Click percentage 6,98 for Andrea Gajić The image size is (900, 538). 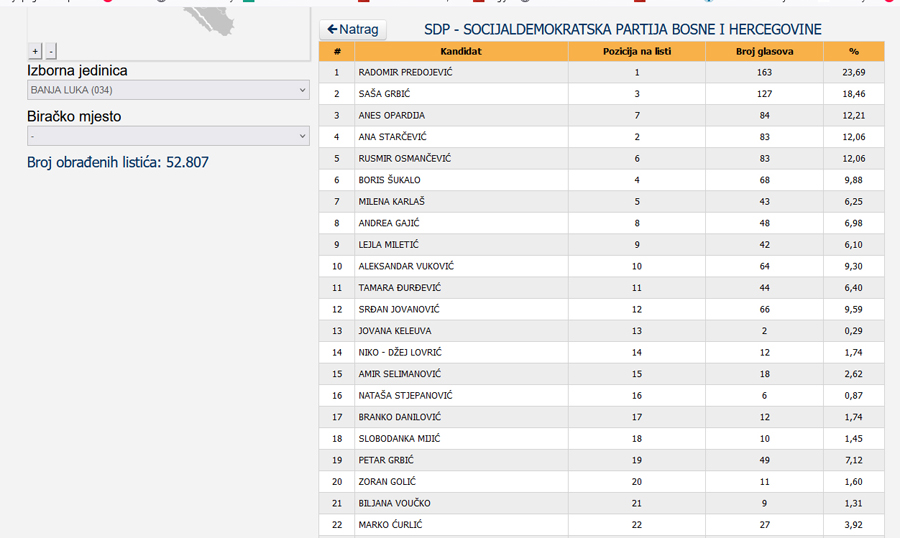point(854,223)
